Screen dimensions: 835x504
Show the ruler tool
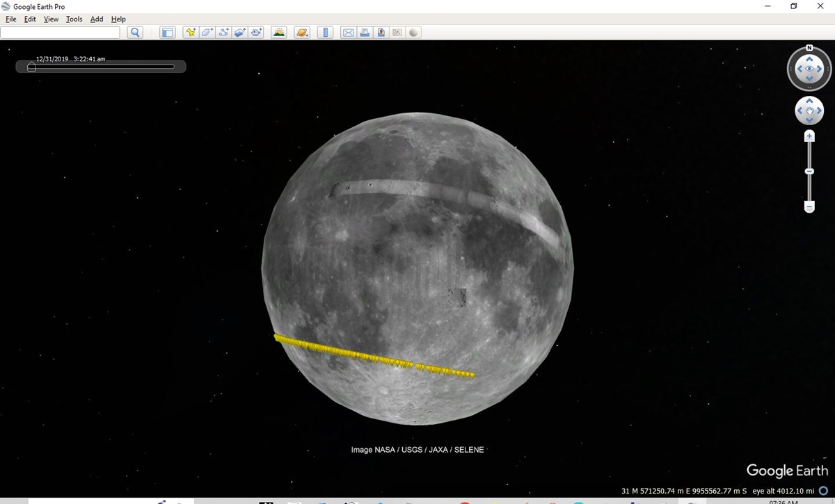pos(325,32)
